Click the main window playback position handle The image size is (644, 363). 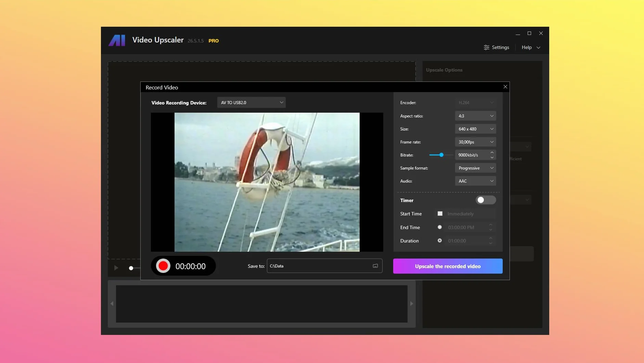tap(131, 268)
